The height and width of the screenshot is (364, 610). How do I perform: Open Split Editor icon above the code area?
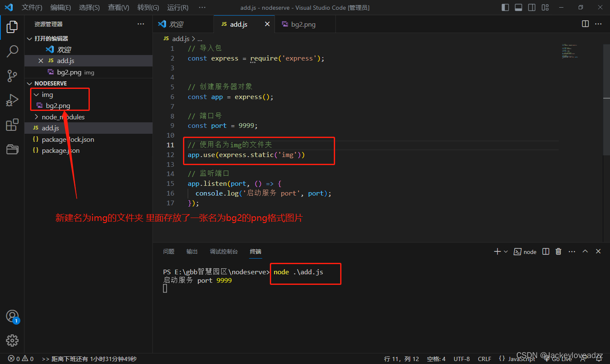pyautogui.click(x=585, y=24)
